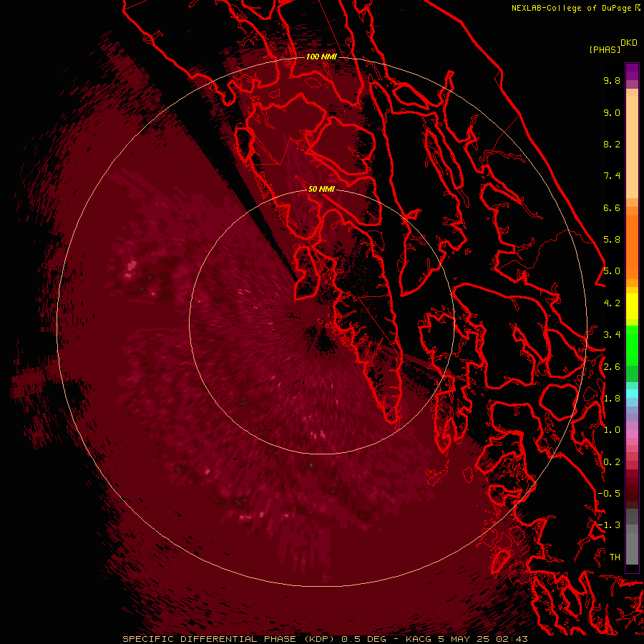Image resolution: width=644 pixels, height=644 pixels.
Task: Click the 5.0 scale value
Action: pyautogui.click(x=612, y=271)
